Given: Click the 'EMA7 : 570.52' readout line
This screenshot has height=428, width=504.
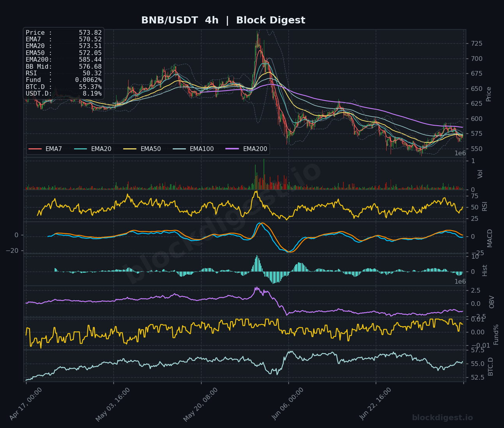Looking at the screenshot, I should (64, 39).
